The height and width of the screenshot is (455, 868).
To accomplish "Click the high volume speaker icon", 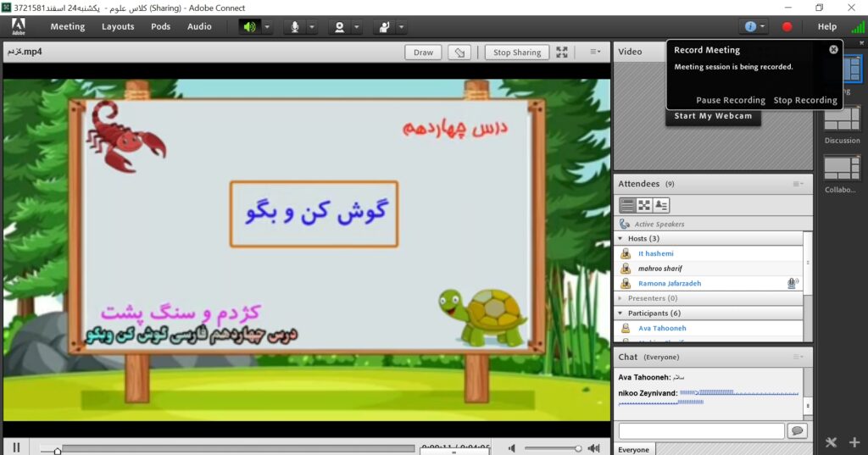I will tap(594, 448).
